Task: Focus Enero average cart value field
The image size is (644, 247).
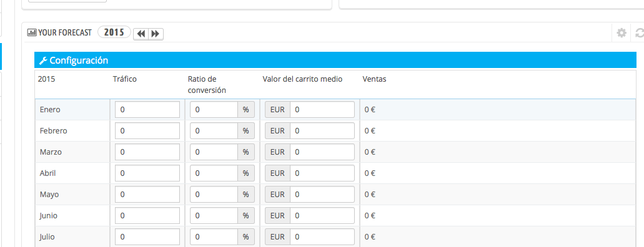Action: pyautogui.click(x=322, y=110)
